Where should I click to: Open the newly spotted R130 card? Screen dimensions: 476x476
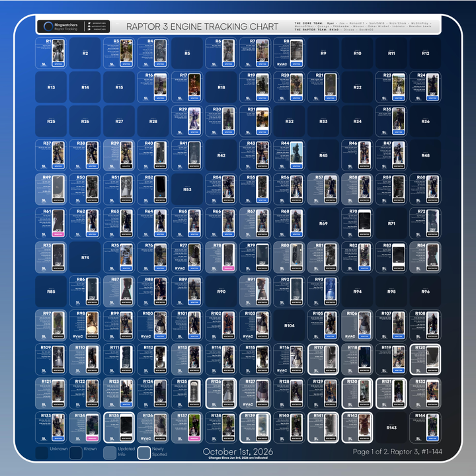(357, 393)
